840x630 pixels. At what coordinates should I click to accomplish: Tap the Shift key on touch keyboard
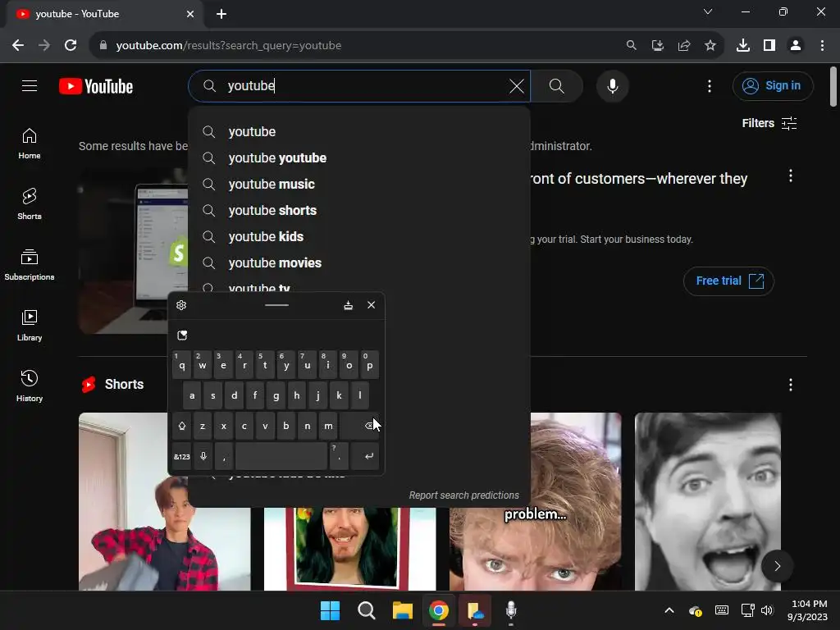[181, 426]
